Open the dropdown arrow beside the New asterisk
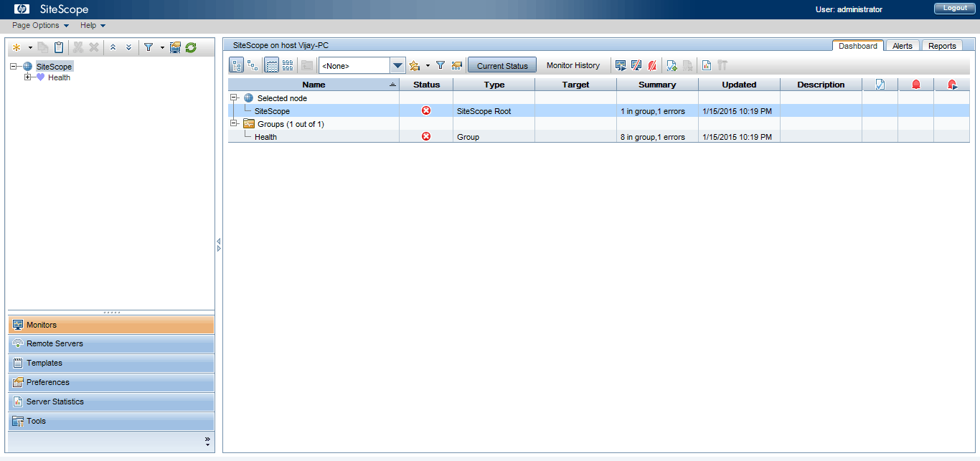 click(x=30, y=48)
